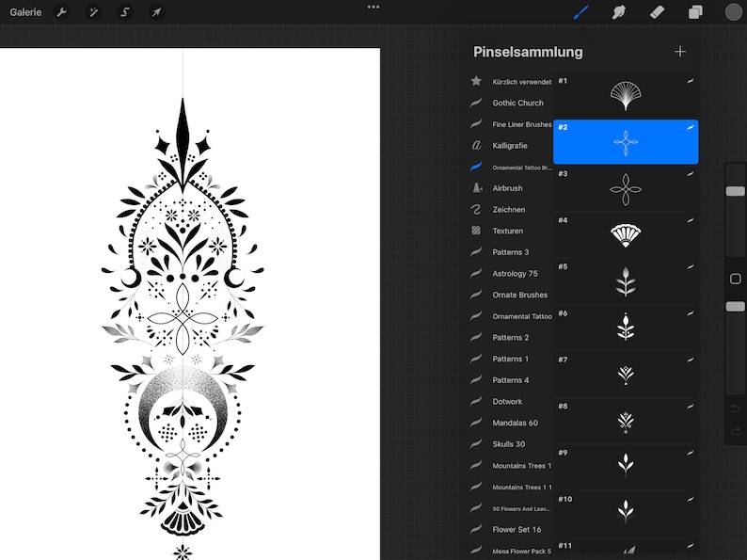The width and height of the screenshot is (747, 560).
Task: Tap brush stroke icon on #6 row
Action: [x=690, y=313]
